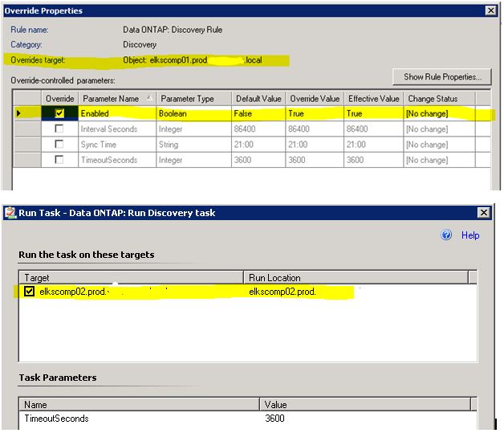This screenshot has width=504, height=433.
Task: Click the Effective Value column header
Action: tap(372, 99)
